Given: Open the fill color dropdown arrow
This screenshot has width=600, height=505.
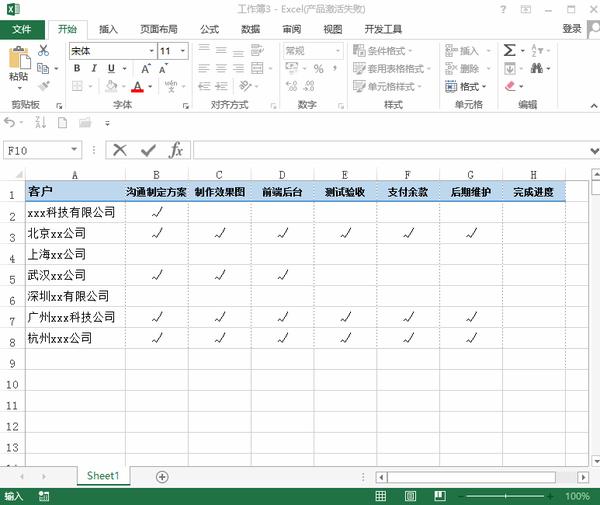Looking at the screenshot, I should (x=124, y=86).
